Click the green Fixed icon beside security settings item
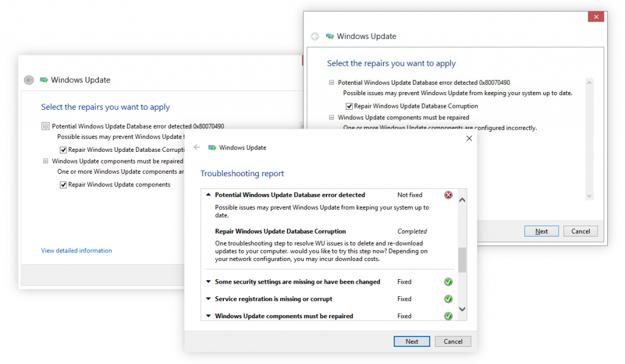The height and width of the screenshot is (364, 625). (x=448, y=282)
